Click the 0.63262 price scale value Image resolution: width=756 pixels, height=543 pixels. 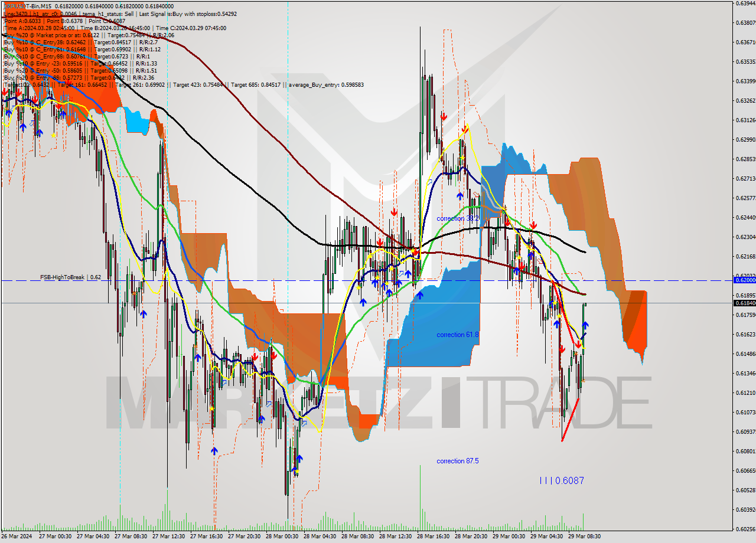[745, 100]
